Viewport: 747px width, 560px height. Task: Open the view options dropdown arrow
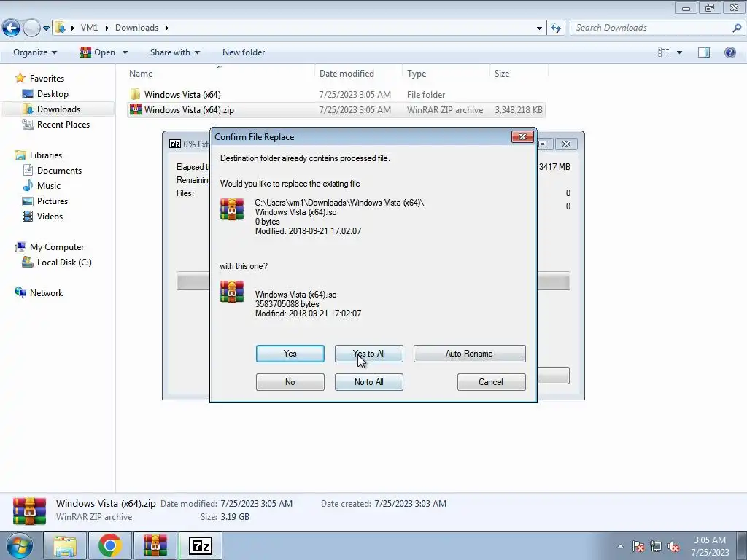tap(679, 52)
